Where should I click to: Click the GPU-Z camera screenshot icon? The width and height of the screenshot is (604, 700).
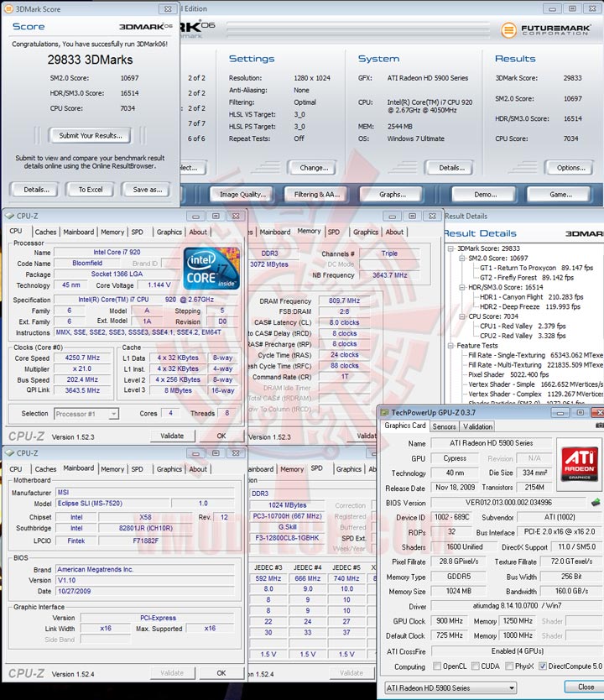click(600, 426)
